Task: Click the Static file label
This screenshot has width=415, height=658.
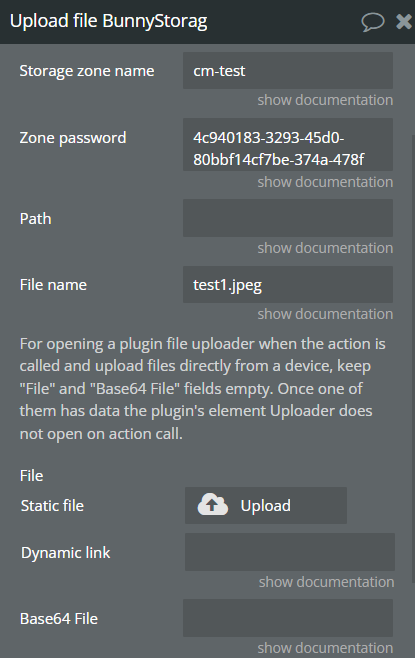Action: (x=52, y=506)
